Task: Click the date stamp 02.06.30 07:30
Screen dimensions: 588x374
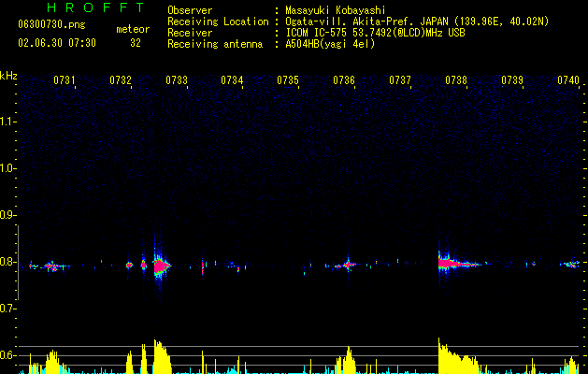Action: point(57,43)
